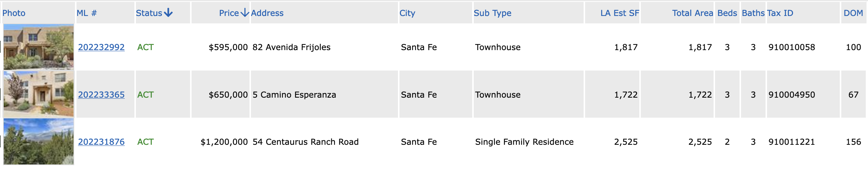Click the Price sort arrow icon
868x170 pixels.
(x=245, y=13)
